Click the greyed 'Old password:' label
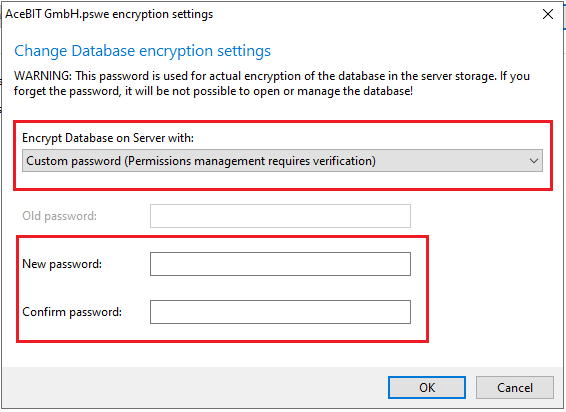 pyautogui.click(x=60, y=216)
